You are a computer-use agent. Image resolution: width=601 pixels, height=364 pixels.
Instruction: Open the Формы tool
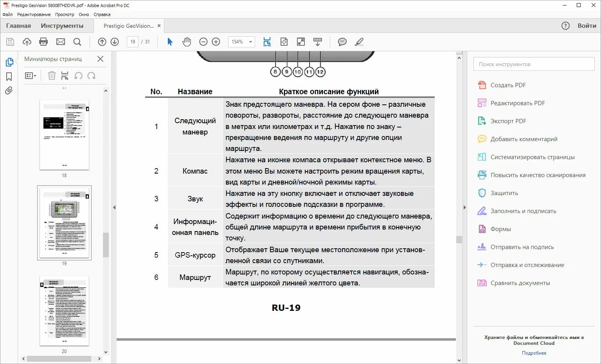point(494,229)
